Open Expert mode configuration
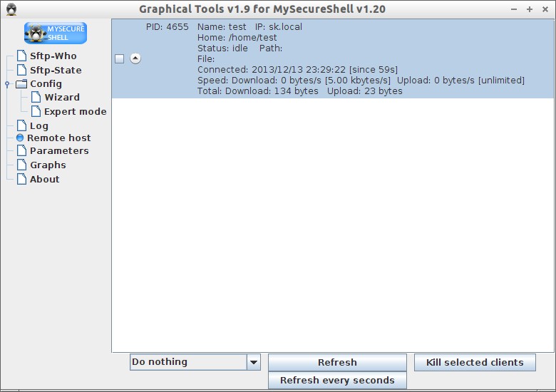Screen dimensions: 556x392 75,112
